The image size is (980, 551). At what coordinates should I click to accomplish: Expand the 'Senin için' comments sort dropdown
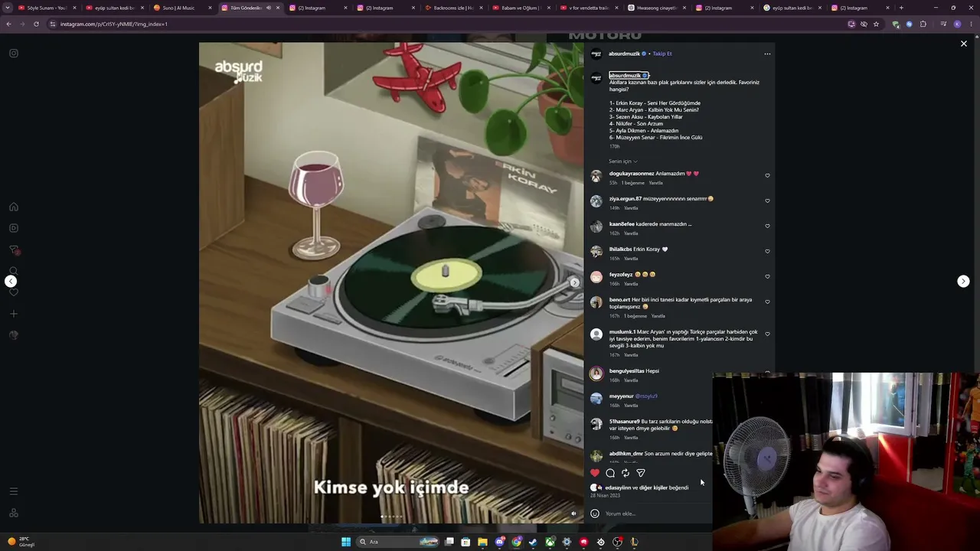click(622, 161)
